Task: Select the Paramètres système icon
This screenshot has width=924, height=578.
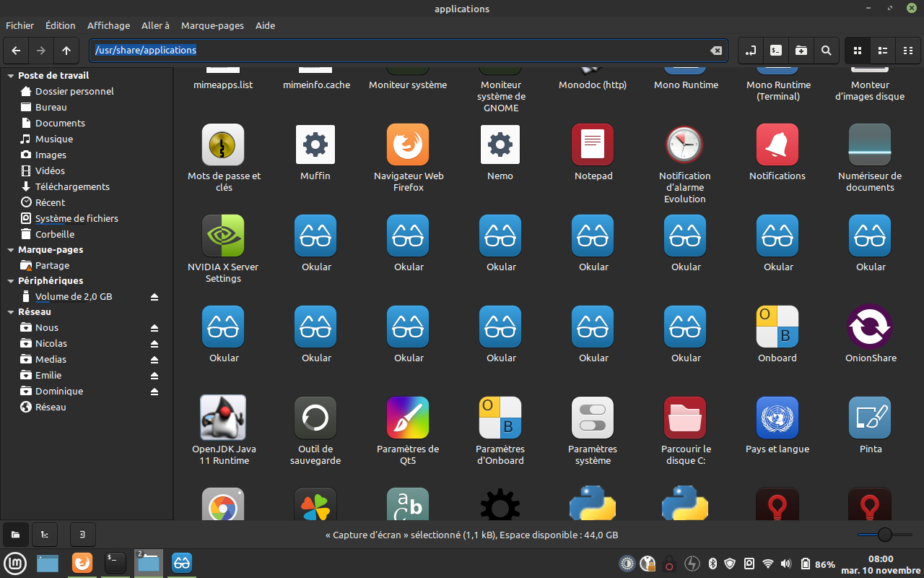Action: (x=593, y=418)
